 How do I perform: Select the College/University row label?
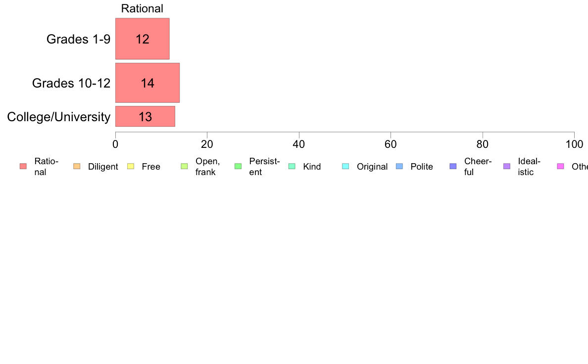click(x=59, y=117)
